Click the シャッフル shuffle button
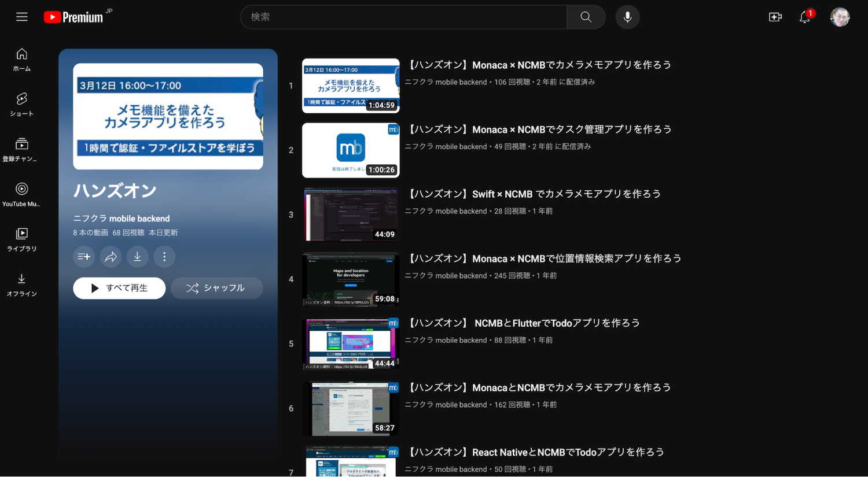Screen dimensions: 868x477 click(216, 288)
